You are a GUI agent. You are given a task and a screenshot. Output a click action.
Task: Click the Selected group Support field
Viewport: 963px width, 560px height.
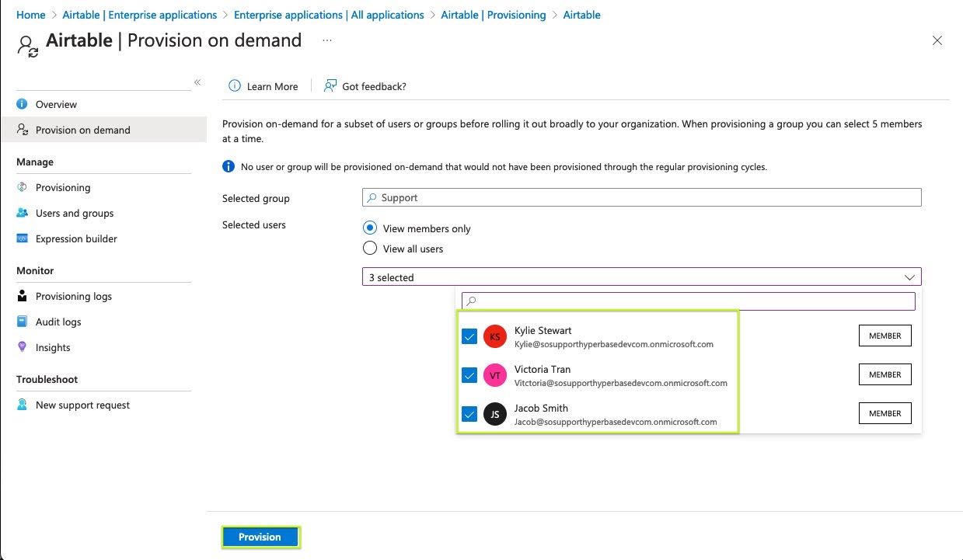[642, 197]
